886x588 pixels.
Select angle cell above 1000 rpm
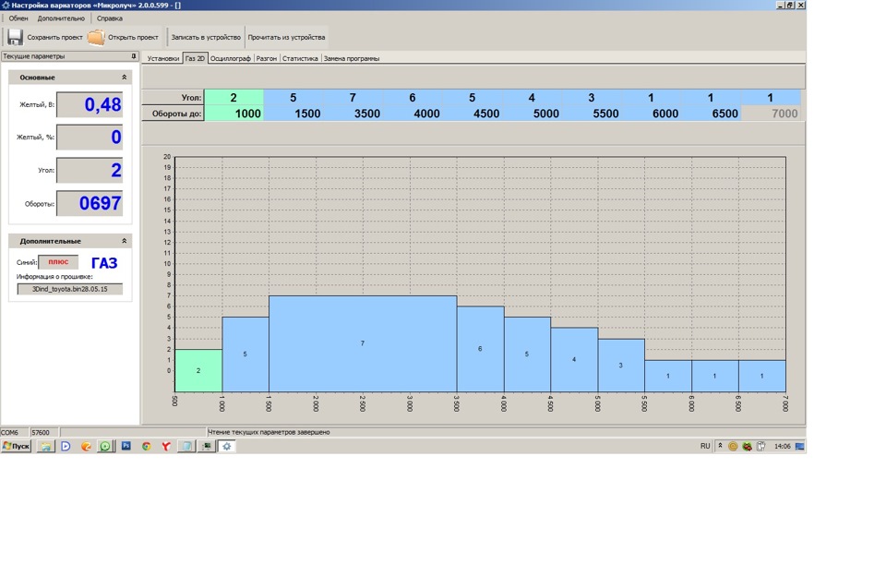coord(233,97)
